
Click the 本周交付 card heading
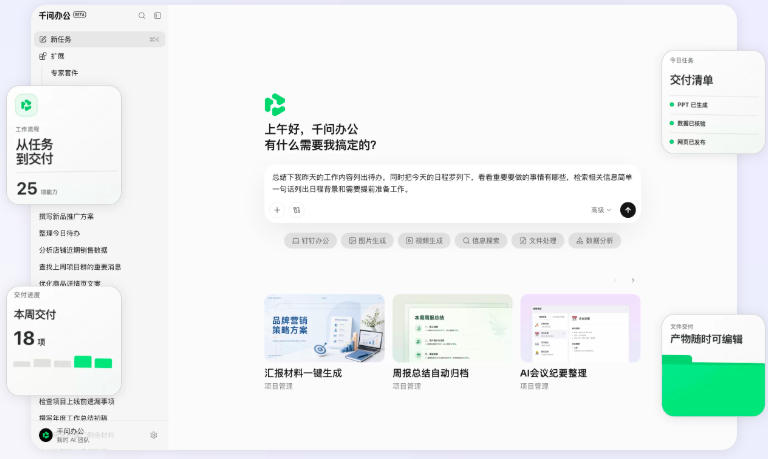(x=35, y=314)
